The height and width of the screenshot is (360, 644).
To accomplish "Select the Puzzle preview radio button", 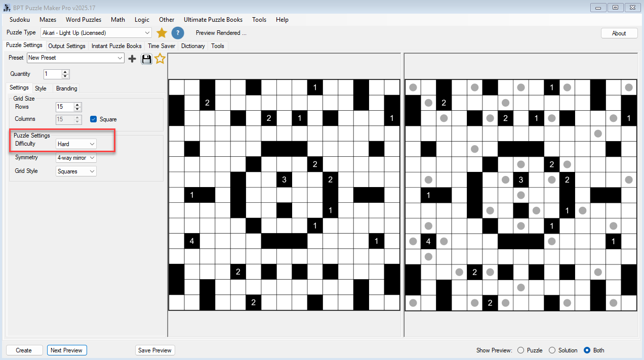I will [520, 350].
